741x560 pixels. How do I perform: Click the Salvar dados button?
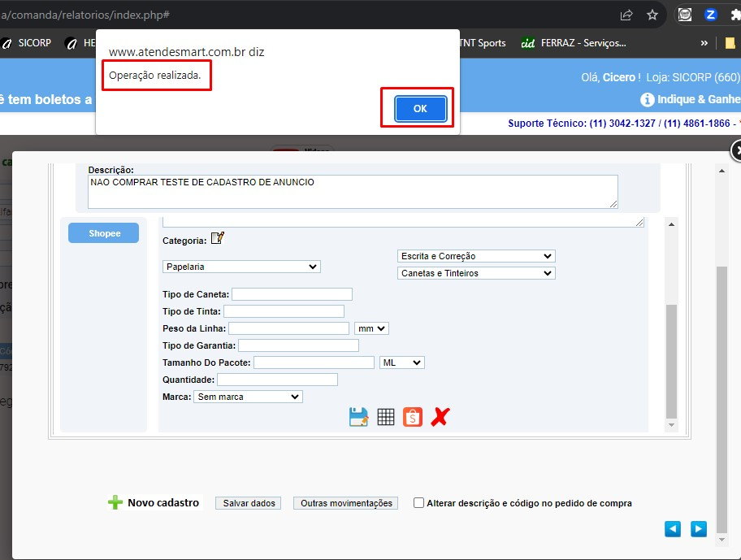point(249,503)
